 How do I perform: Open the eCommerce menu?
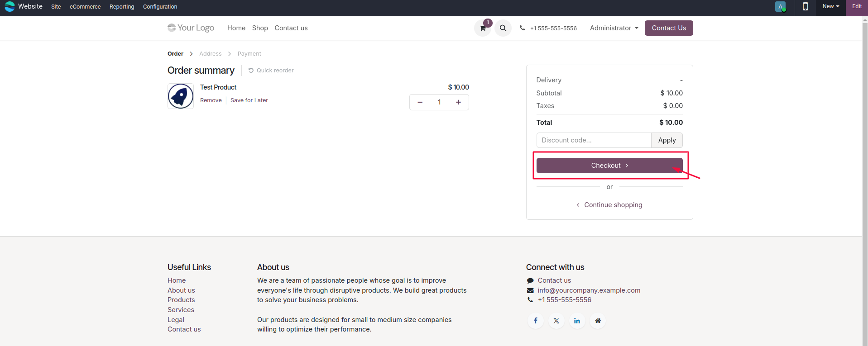point(85,7)
